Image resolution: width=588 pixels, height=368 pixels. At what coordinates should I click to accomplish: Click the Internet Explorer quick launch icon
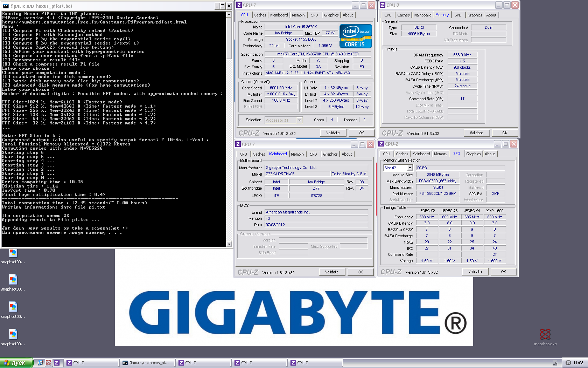pyautogui.click(x=40, y=363)
